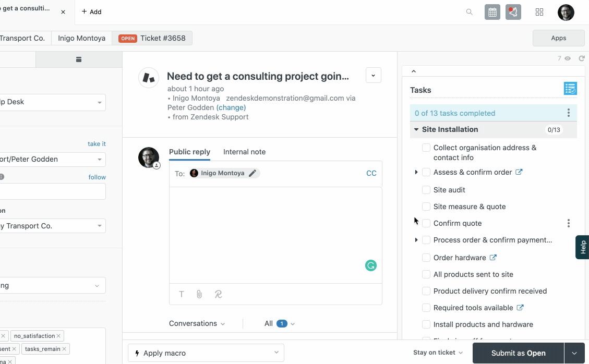Image resolution: width=589 pixels, height=364 pixels.
Task: Open the four-square apps grid icon
Action: point(539,11)
